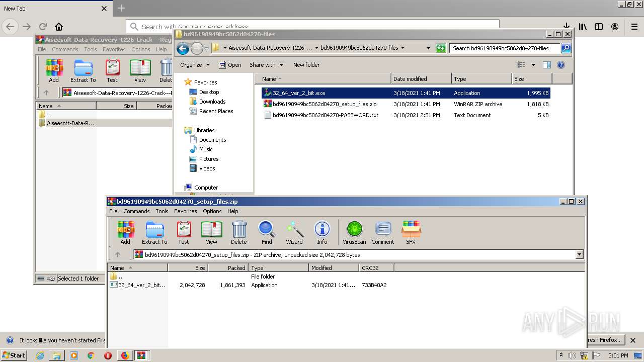This screenshot has width=644, height=362.
Task: Reload page in Firefox
Action: pos(43,27)
